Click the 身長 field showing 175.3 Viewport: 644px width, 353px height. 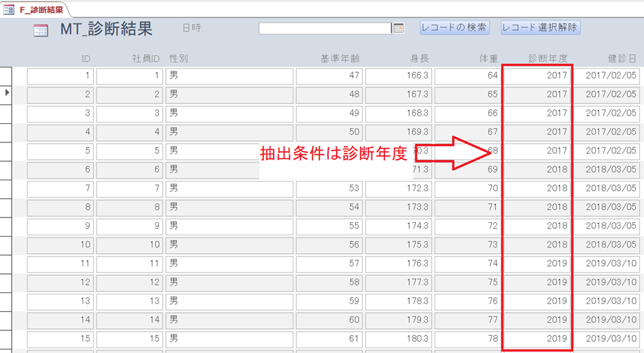398,244
